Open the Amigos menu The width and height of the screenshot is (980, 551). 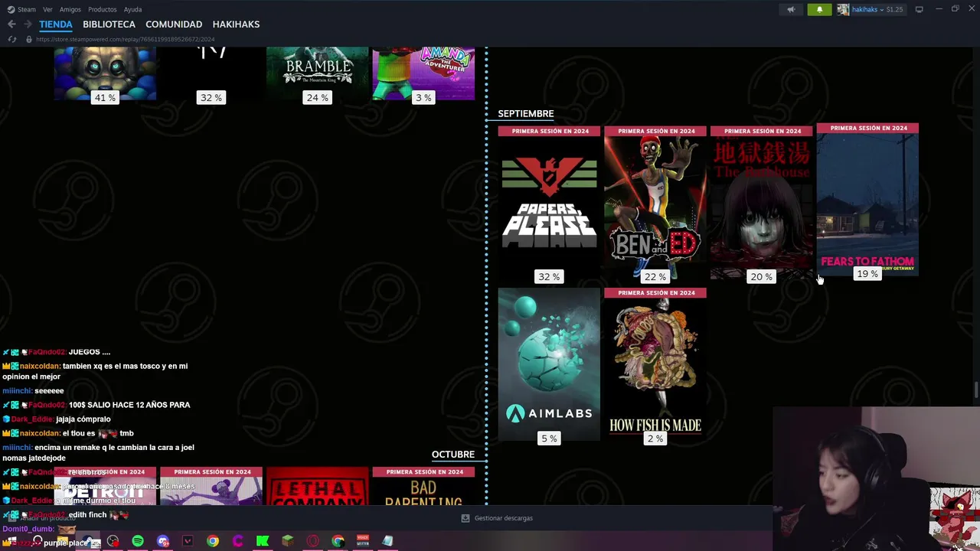tap(70, 9)
